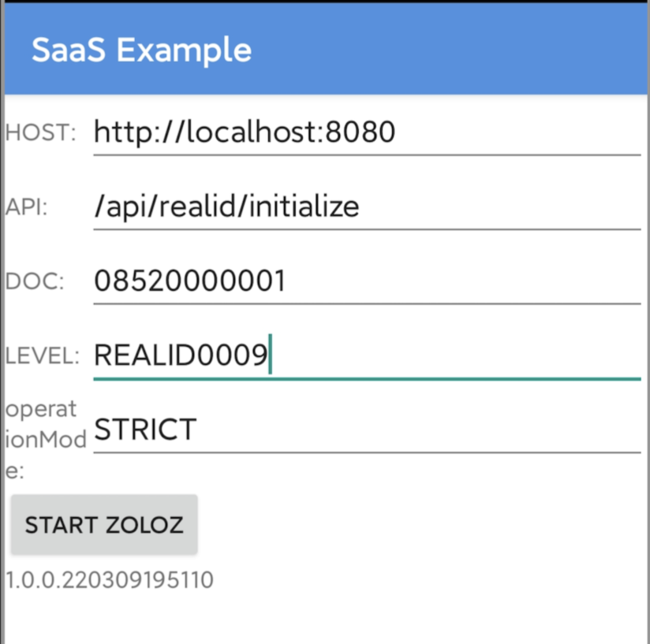The height and width of the screenshot is (644, 650).
Task: Place cursor at end of http://localhost:8080
Action: tap(398, 132)
